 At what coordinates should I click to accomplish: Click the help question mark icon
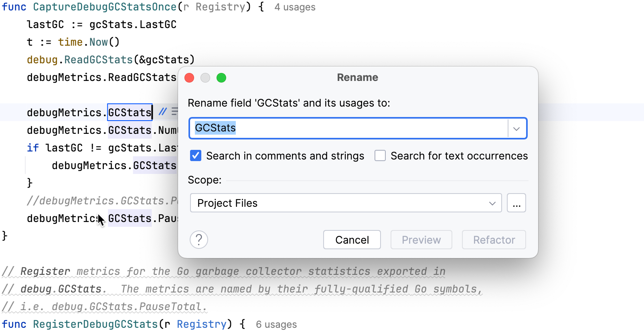pos(199,240)
